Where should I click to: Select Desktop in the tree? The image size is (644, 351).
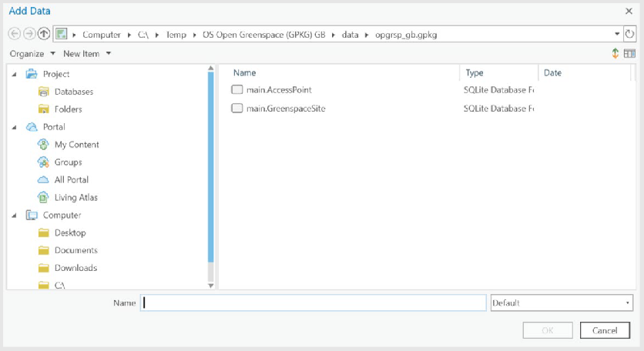pyautogui.click(x=70, y=232)
